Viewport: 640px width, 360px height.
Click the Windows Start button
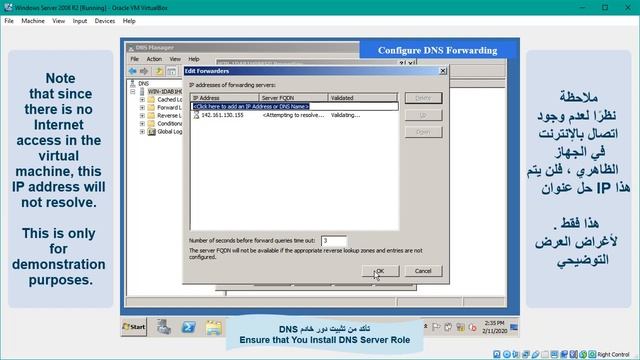pyautogui.click(x=134, y=327)
